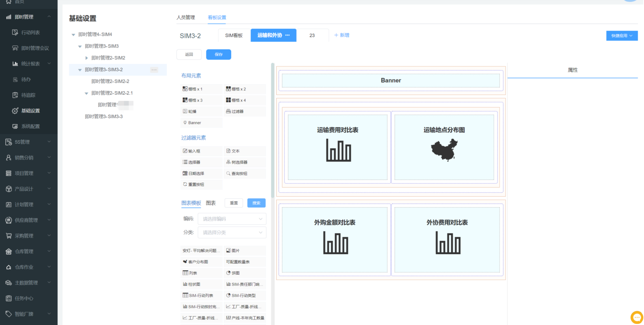Click the 行动列表 sidebar icon
Viewport: 644px width, 325px height.
(15, 32)
